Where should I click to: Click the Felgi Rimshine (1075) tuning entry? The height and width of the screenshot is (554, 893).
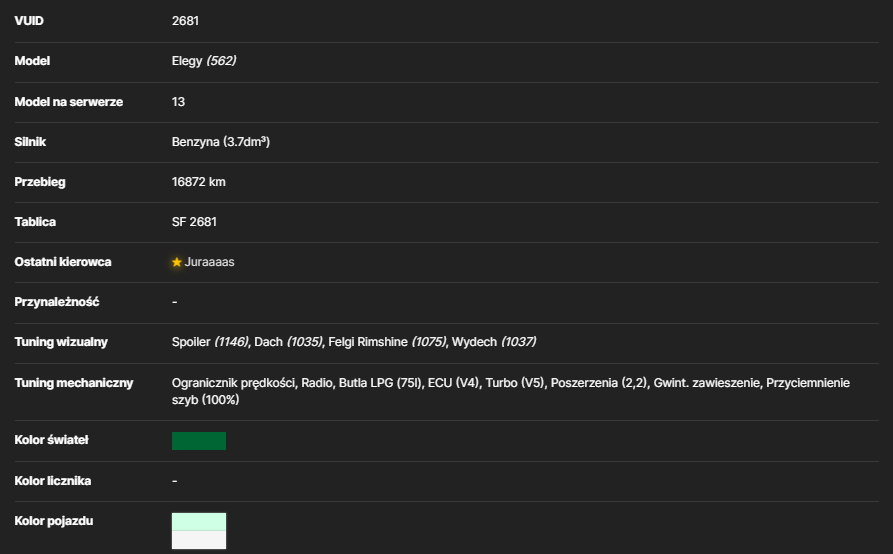coord(387,342)
